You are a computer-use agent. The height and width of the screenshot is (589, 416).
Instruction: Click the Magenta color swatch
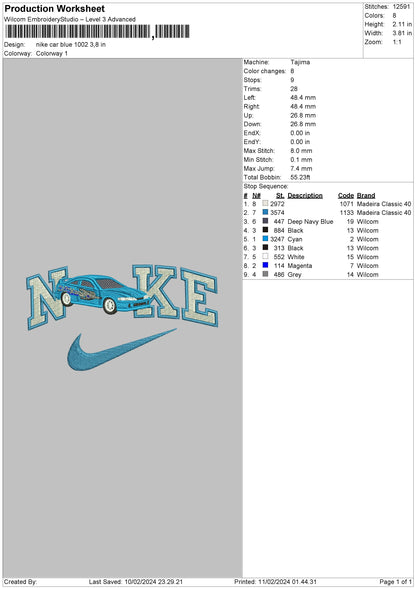tap(265, 265)
